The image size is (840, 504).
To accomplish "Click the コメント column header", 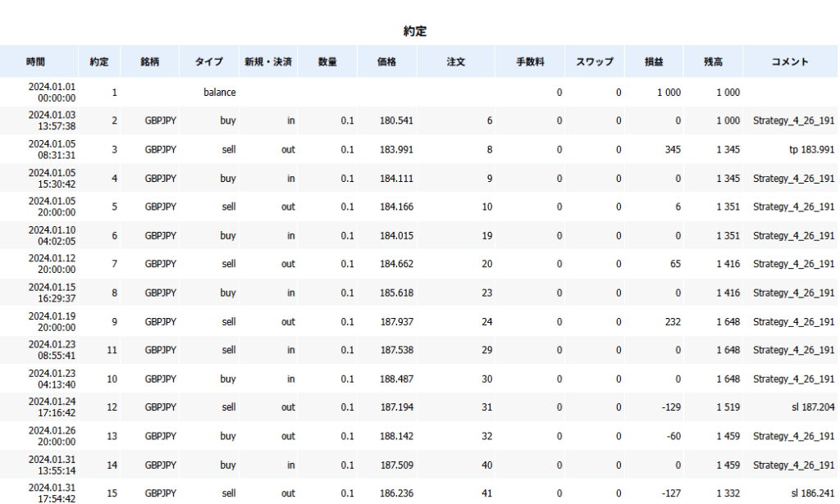I will tap(791, 62).
